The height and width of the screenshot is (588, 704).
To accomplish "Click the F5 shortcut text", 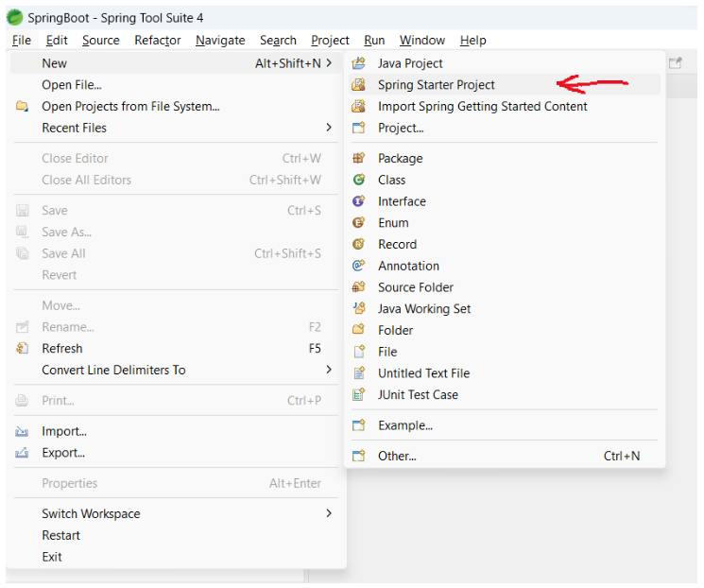I will (315, 349).
